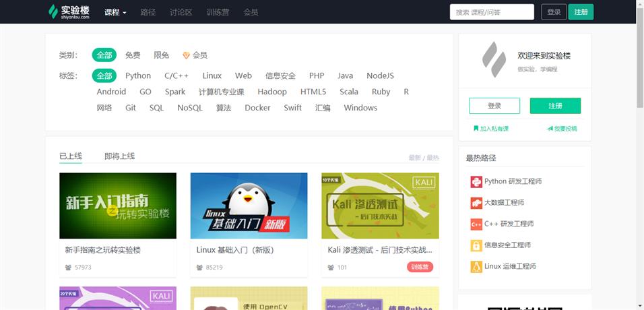The image size is (644, 310).
Task: Click the sidebar outlined 登录 button
Action: [x=494, y=106]
